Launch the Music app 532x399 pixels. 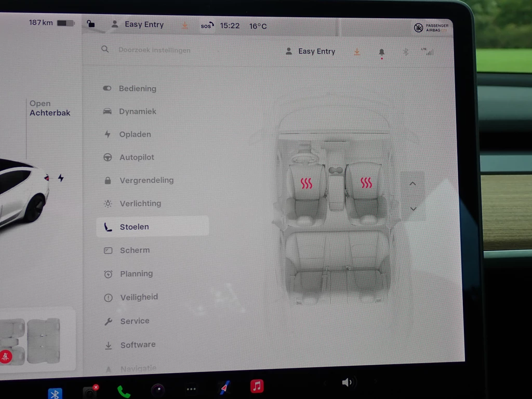[257, 386]
